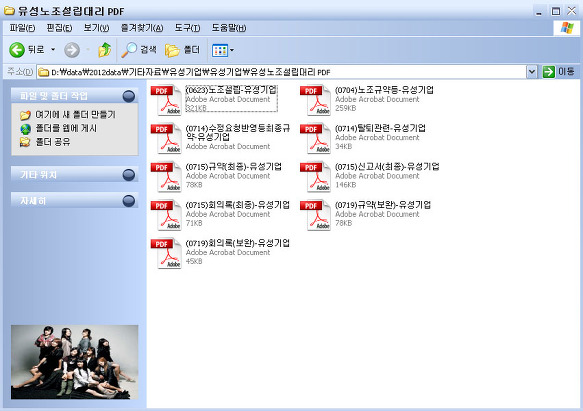583x411 pixels.
Task: Click the green Back arrow icon
Action: point(17,50)
